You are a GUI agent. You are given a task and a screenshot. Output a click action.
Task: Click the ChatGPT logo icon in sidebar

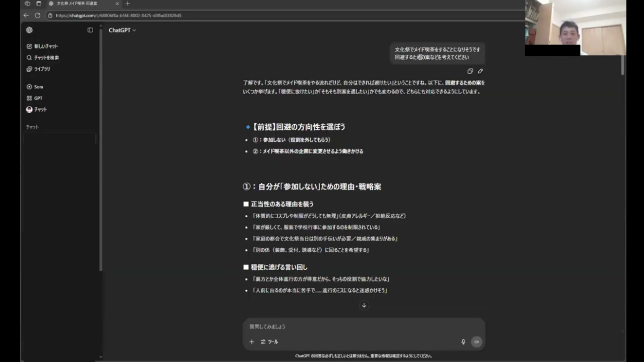(x=30, y=30)
